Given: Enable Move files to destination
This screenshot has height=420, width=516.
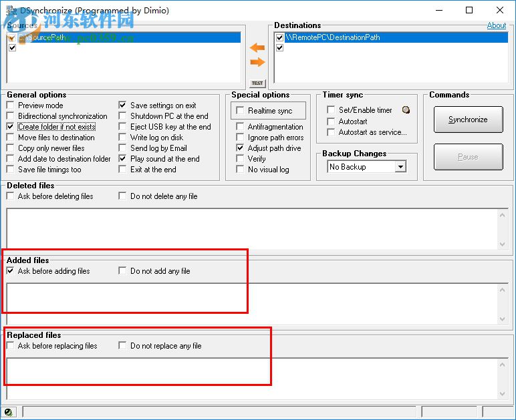Looking at the screenshot, I should pos(11,138).
